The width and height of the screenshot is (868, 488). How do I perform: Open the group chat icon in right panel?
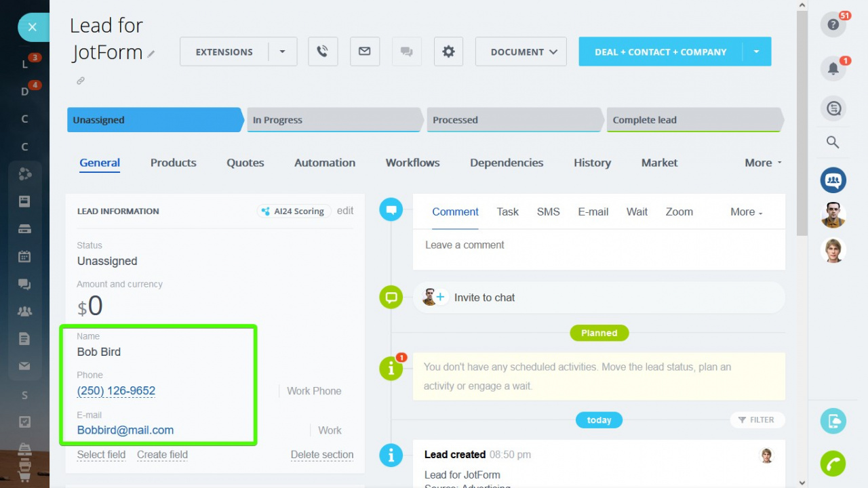pyautogui.click(x=833, y=180)
